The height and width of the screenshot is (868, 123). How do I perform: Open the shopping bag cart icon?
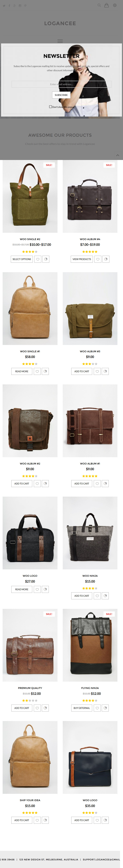(106, 5)
